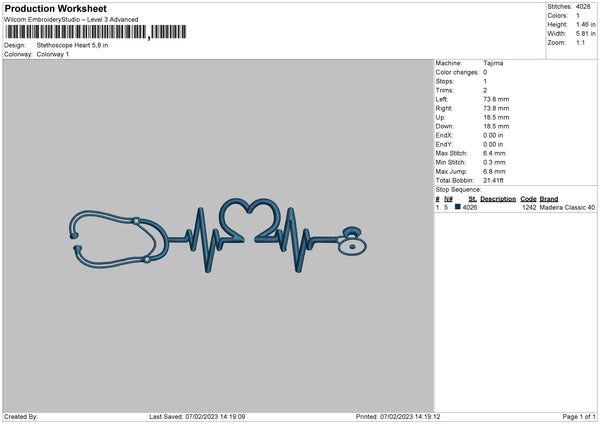
Task: Click the stethoscope chest piece disc
Action: pyautogui.click(x=352, y=240)
